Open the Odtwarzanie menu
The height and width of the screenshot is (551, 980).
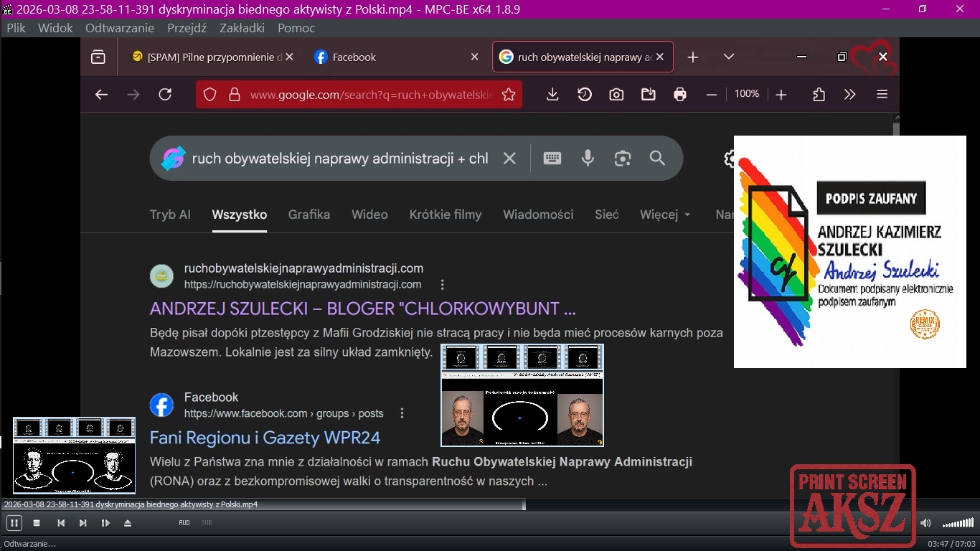[119, 28]
